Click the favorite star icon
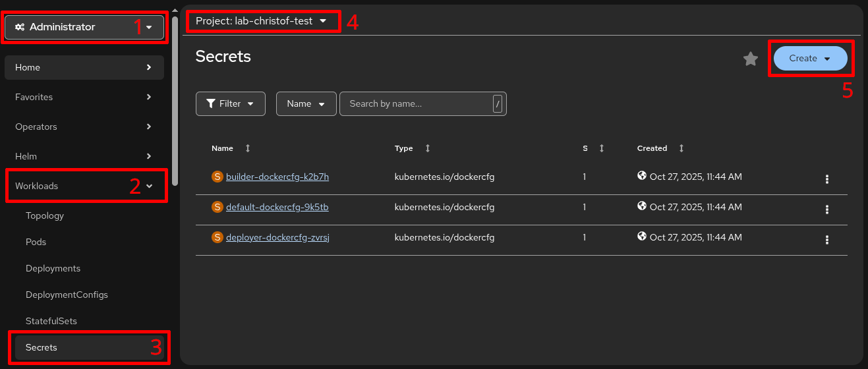The width and height of the screenshot is (868, 369). tap(750, 59)
